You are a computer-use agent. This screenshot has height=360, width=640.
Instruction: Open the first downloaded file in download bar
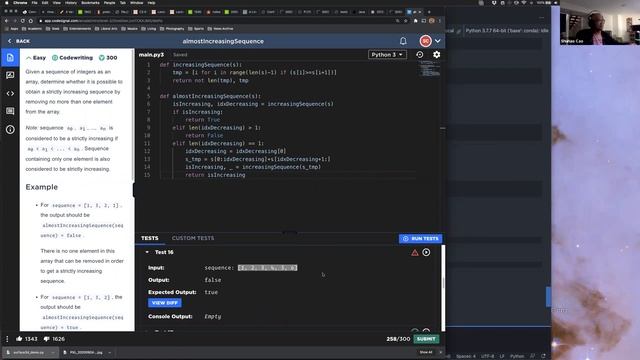(29, 352)
